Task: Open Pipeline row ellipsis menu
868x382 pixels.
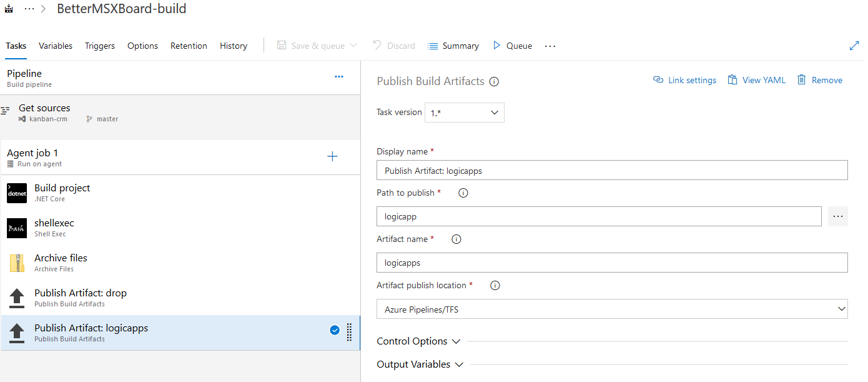Action: (339, 77)
